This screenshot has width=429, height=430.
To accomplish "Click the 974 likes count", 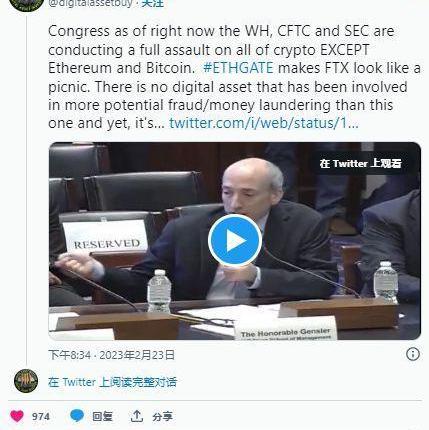I will click(x=41, y=416).
